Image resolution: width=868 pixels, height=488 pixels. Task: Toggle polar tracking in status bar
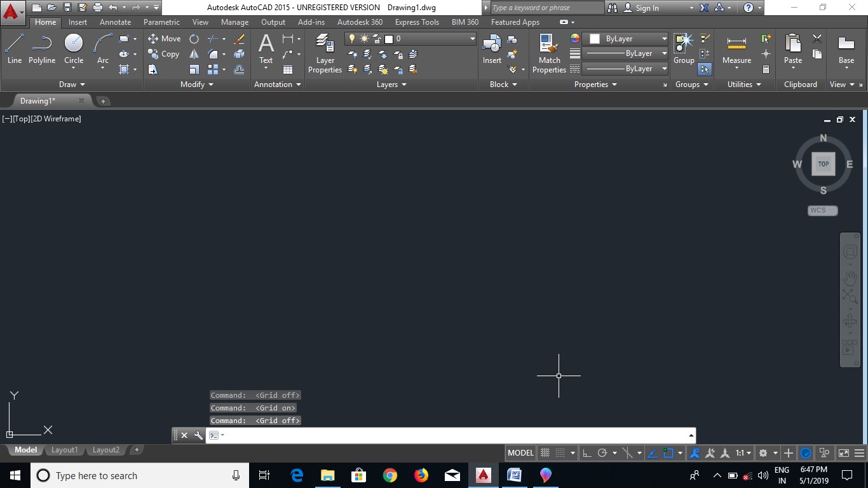pyautogui.click(x=602, y=453)
